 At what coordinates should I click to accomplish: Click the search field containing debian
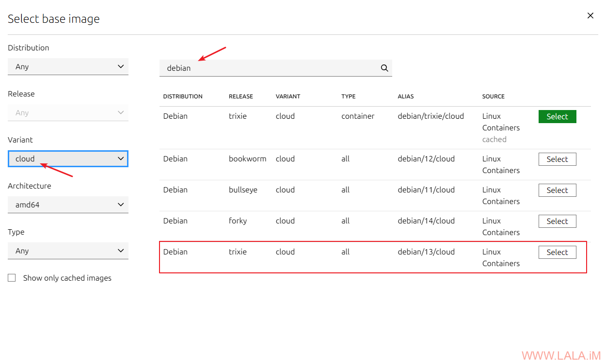point(269,68)
